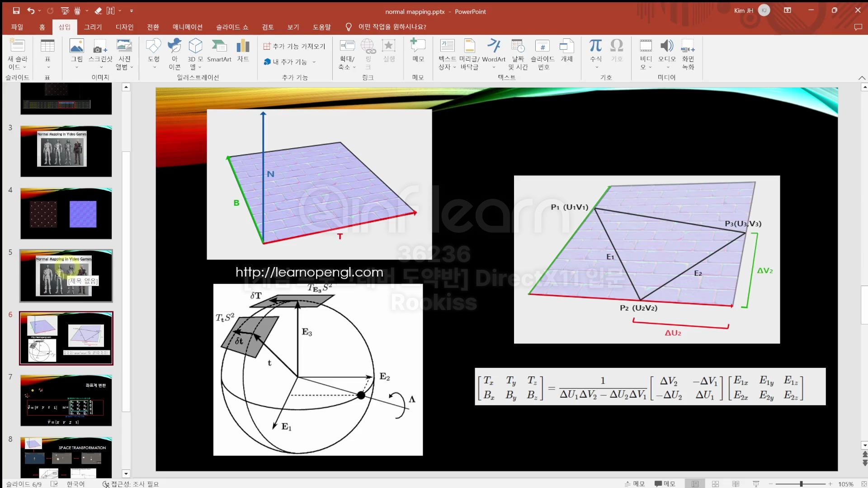Screen dimensions: 868x488
Task: Expand the undo history dropdown arrow
Action: point(40,10)
